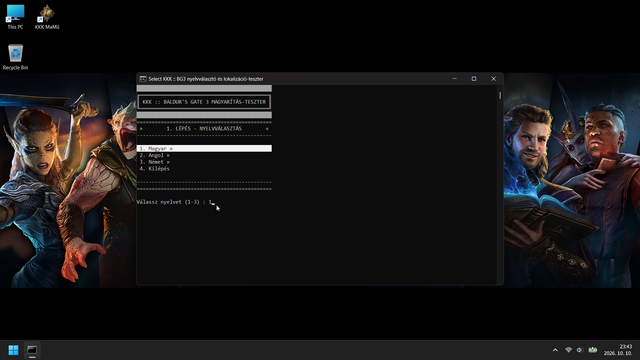Open the KKK MaMü desktop shortcut

point(47,17)
